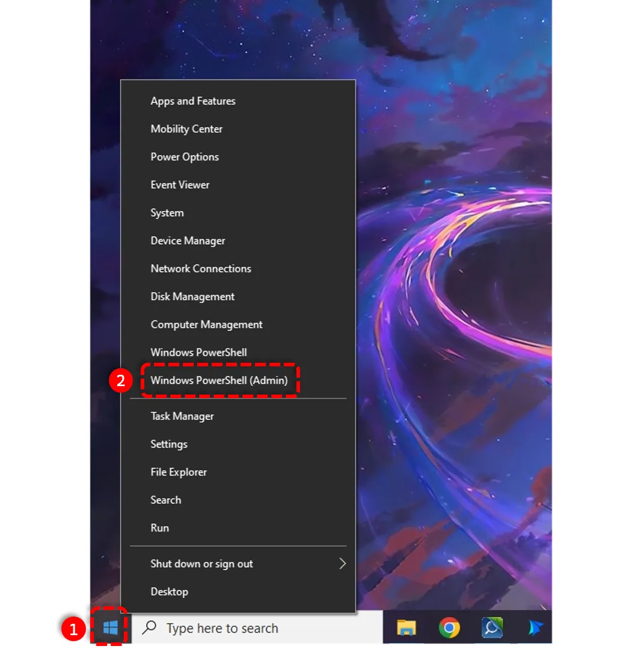Select Network Connections

[238, 269]
